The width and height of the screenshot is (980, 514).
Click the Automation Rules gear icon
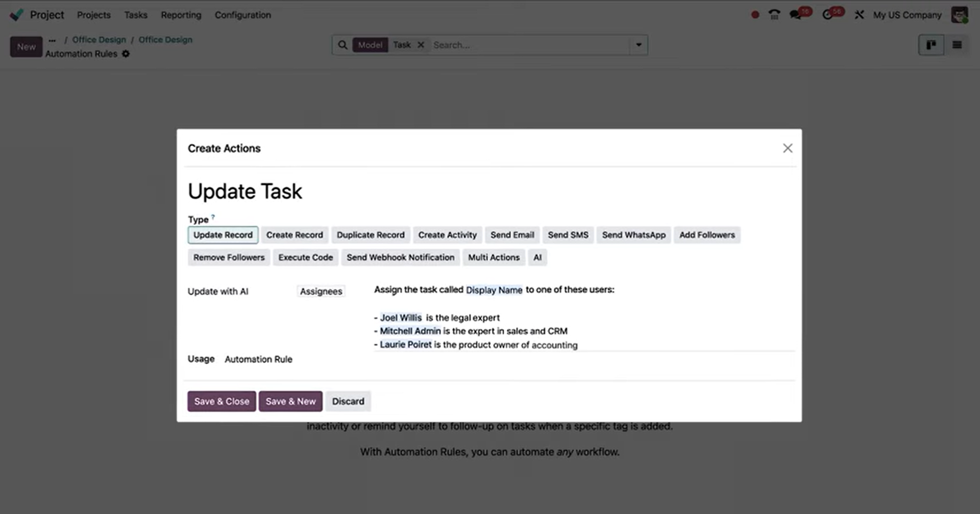126,54
